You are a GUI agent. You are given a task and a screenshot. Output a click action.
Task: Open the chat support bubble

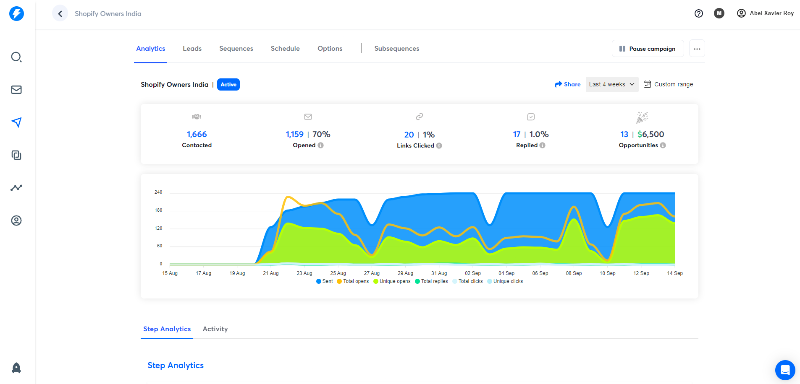tap(785, 369)
